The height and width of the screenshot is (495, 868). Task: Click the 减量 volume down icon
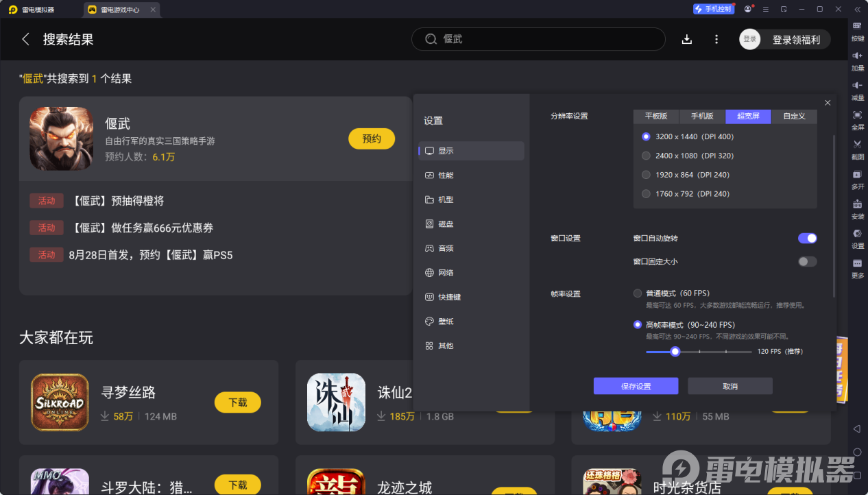857,85
